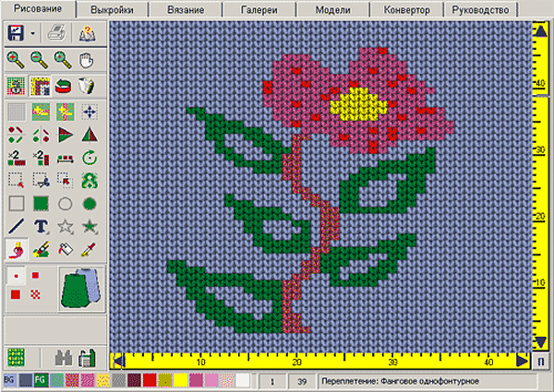Image resolution: width=554 pixels, height=392 pixels.
Task: Select the large red square brush size
Action: [16, 294]
